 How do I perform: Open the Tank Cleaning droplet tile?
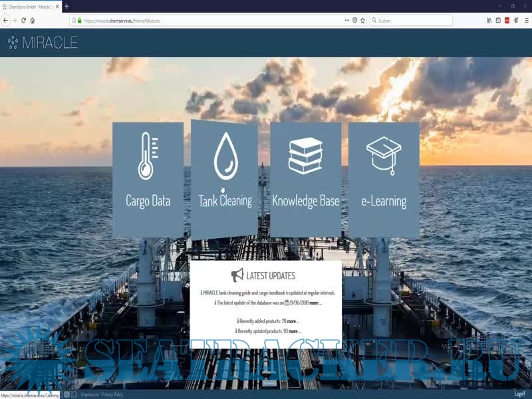coord(225,179)
